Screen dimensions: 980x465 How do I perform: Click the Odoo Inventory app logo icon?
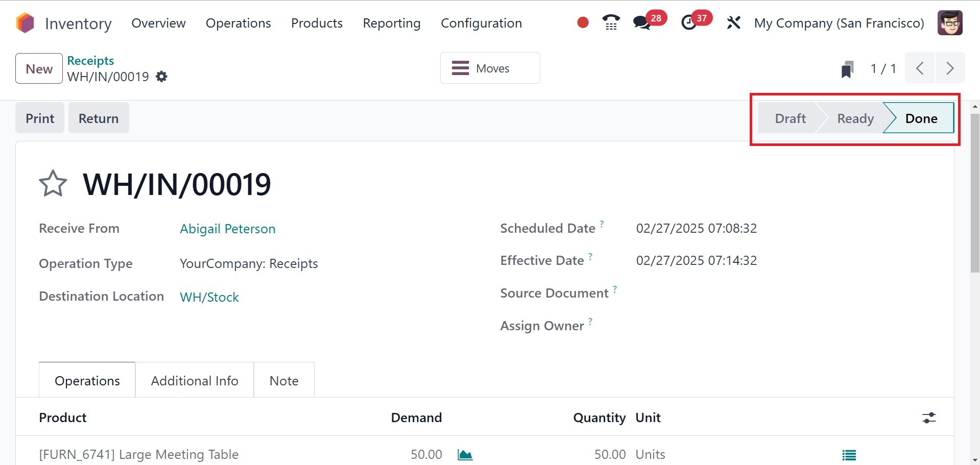25,23
